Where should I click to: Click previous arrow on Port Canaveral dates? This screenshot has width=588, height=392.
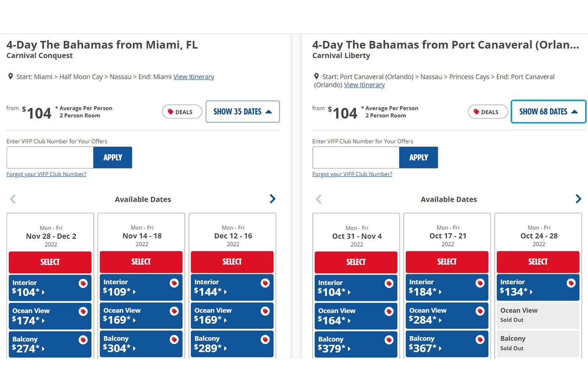(x=319, y=199)
